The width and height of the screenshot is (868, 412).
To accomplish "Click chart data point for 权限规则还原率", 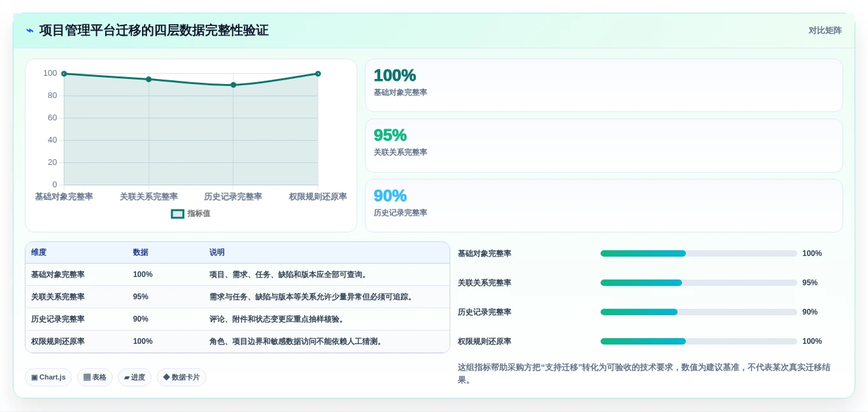I will click(318, 74).
